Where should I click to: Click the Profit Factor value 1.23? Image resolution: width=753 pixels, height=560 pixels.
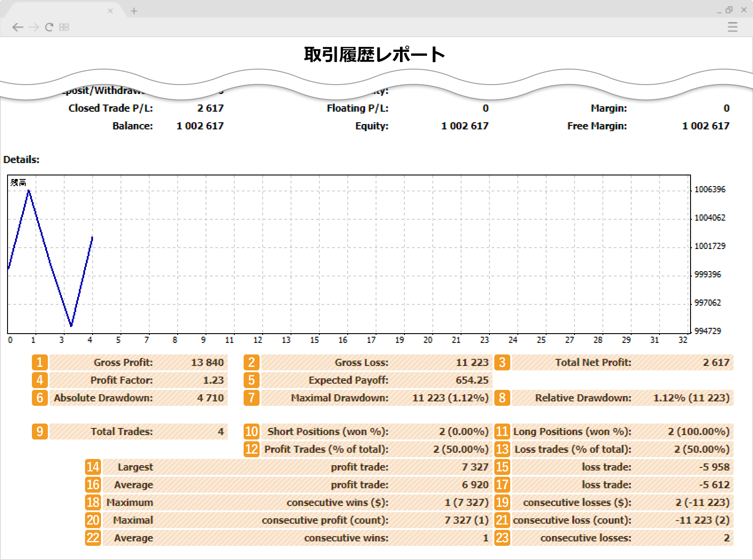(x=213, y=380)
